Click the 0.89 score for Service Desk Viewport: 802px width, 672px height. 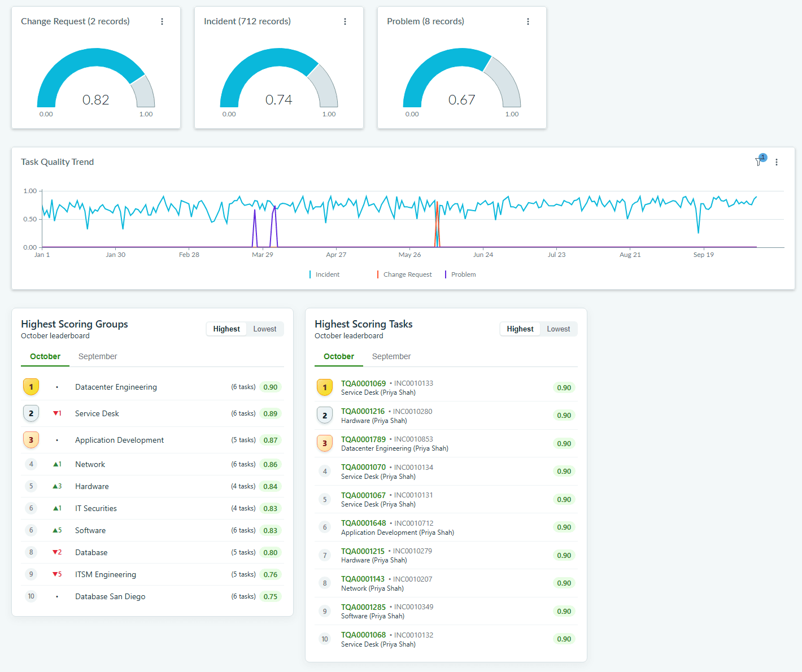click(x=271, y=413)
